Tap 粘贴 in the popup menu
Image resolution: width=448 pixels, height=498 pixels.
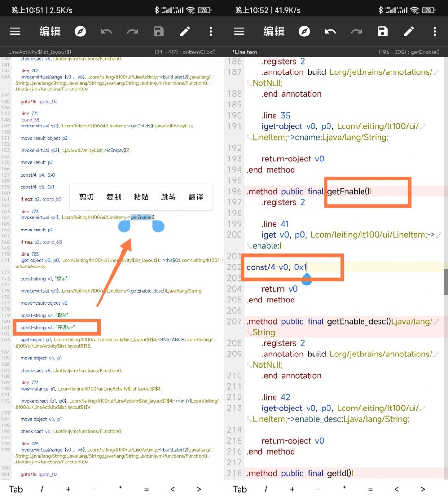[x=141, y=197]
